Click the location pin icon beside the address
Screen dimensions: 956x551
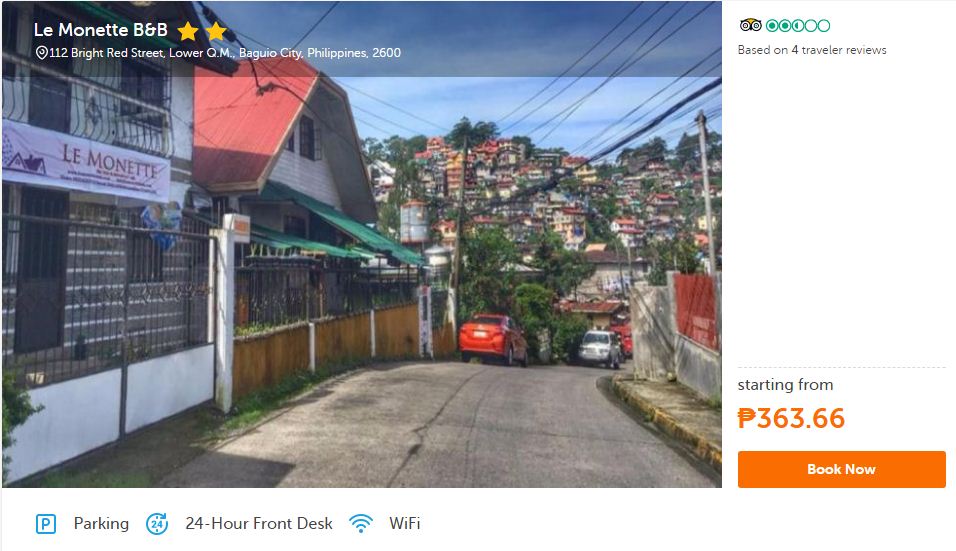click(x=41, y=53)
